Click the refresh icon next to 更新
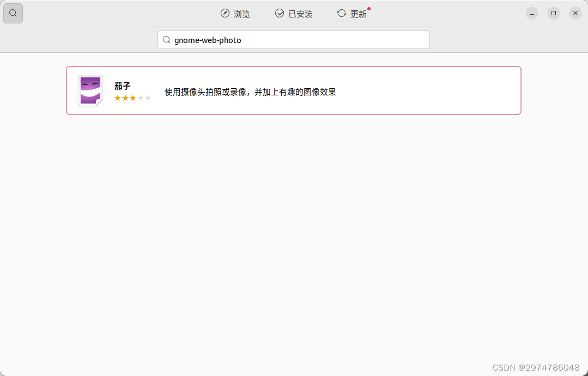 tap(342, 14)
